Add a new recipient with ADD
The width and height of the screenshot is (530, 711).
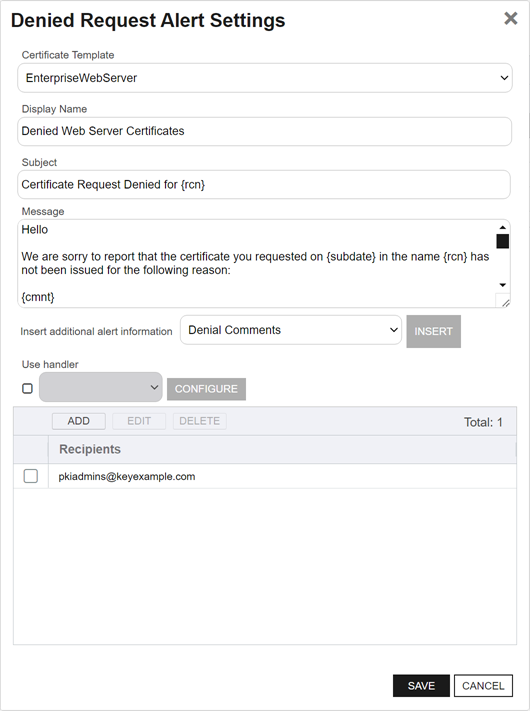click(x=79, y=421)
